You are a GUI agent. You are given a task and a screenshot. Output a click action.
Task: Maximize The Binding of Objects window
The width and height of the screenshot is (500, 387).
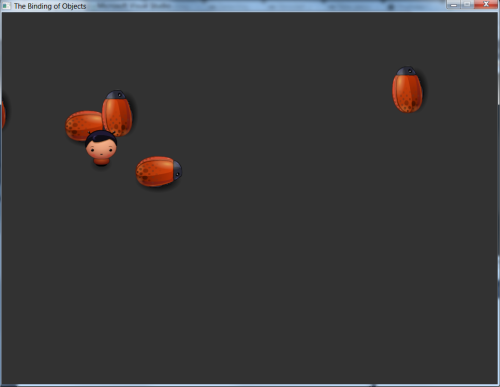(467, 4)
